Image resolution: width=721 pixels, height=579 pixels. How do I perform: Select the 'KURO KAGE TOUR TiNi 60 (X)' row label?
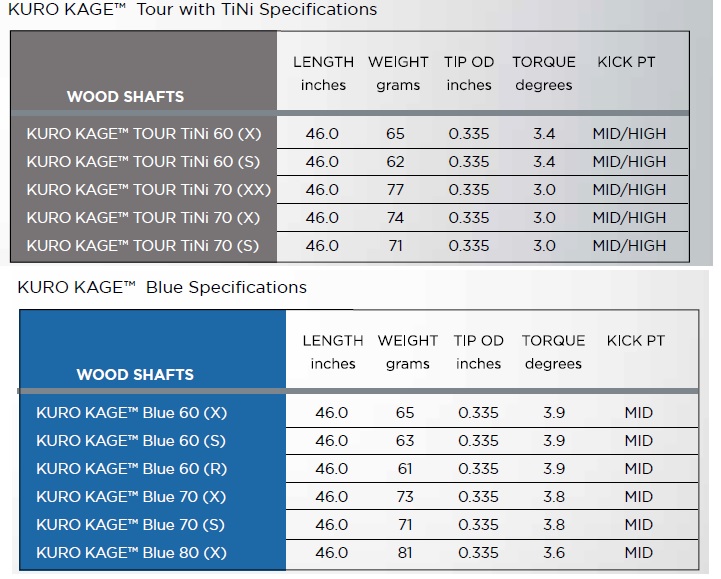[143, 134]
